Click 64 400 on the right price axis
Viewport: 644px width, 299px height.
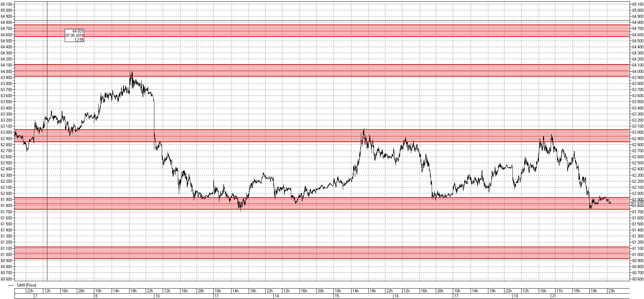coord(638,47)
